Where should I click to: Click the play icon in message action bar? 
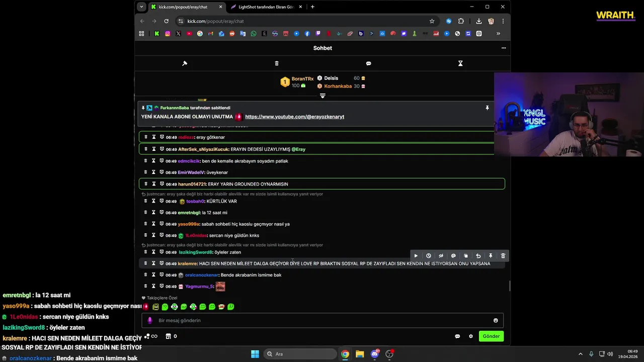pos(416,256)
